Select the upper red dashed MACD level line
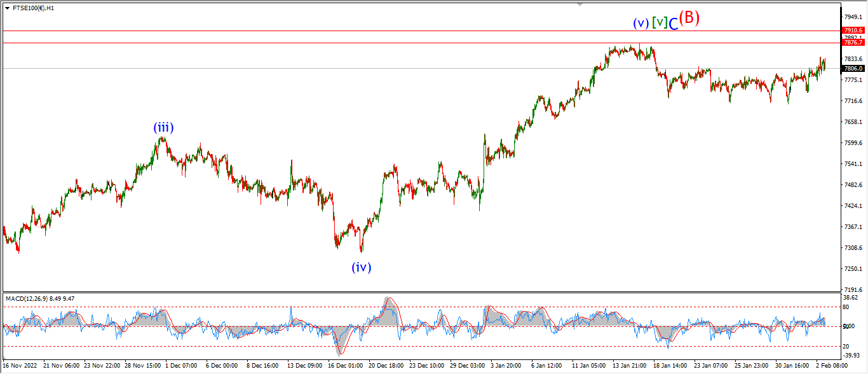This screenshot has height=374, width=868. point(421,307)
